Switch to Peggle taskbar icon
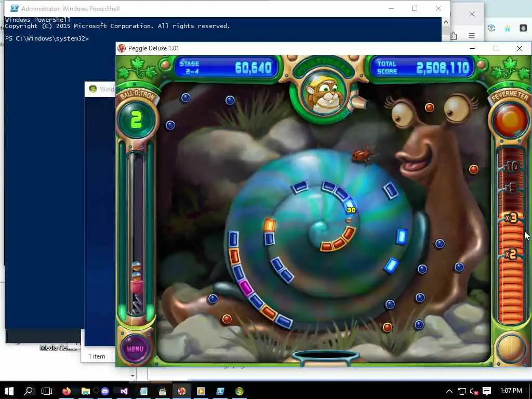This screenshot has width=532, height=399. [x=181, y=391]
